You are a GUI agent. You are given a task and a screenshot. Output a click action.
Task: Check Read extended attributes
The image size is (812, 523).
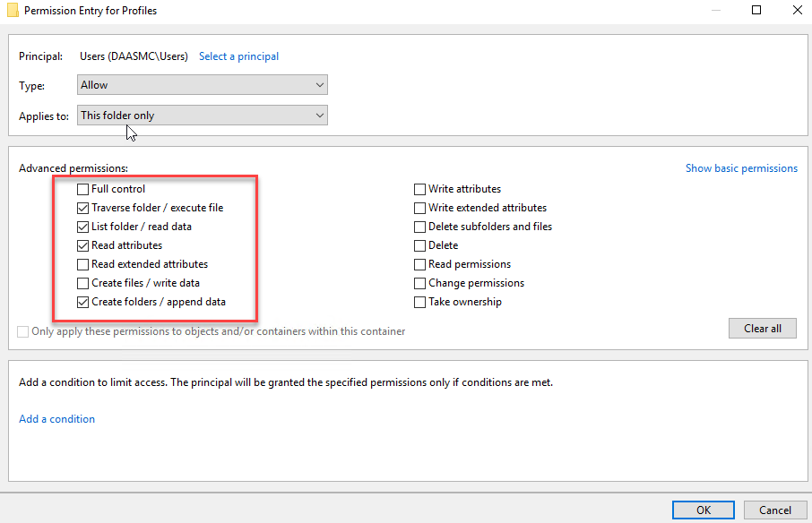pyautogui.click(x=83, y=264)
